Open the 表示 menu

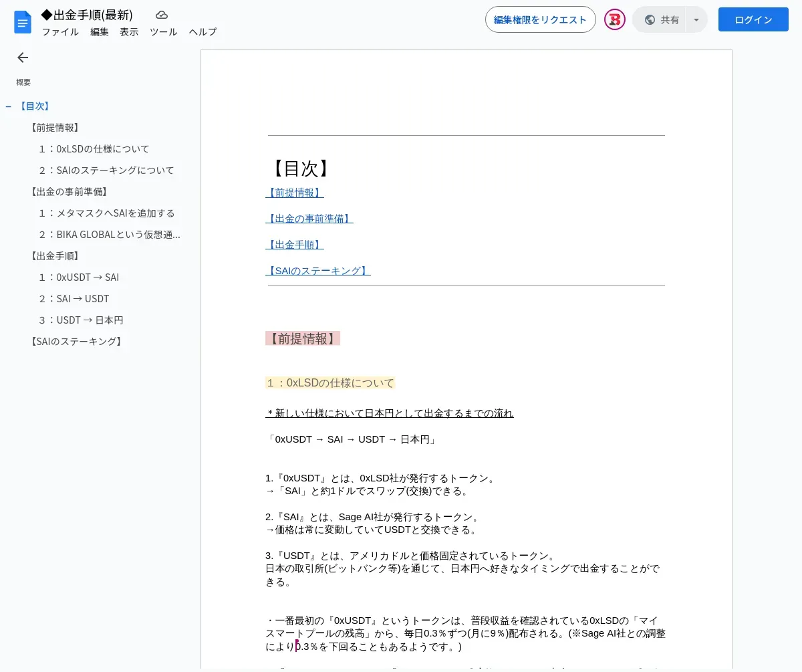point(129,31)
